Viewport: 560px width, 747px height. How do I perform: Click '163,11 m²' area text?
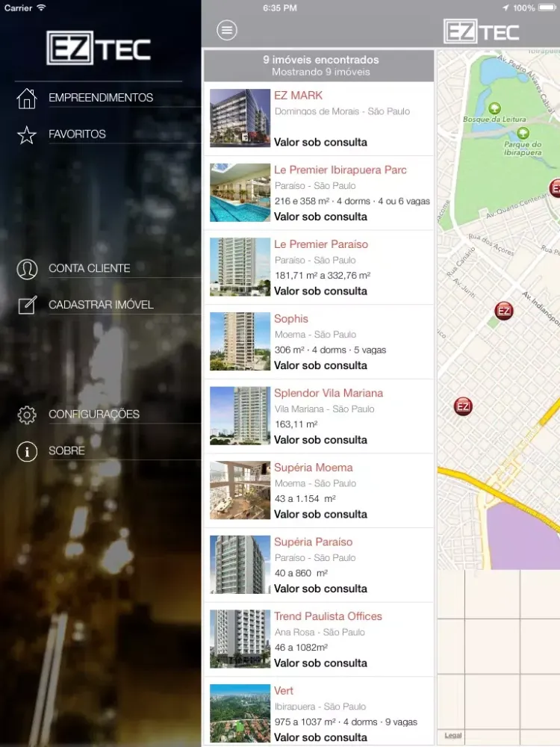pyautogui.click(x=296, y=424)
